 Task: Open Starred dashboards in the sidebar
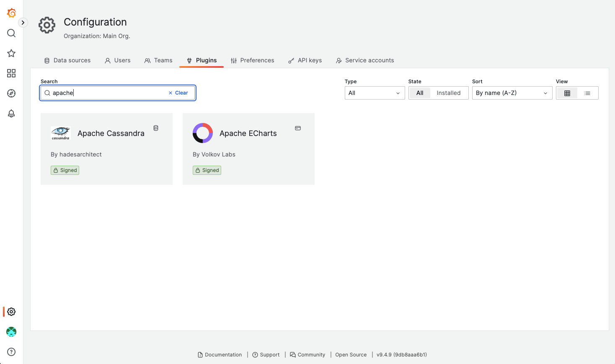coord(11,53)
